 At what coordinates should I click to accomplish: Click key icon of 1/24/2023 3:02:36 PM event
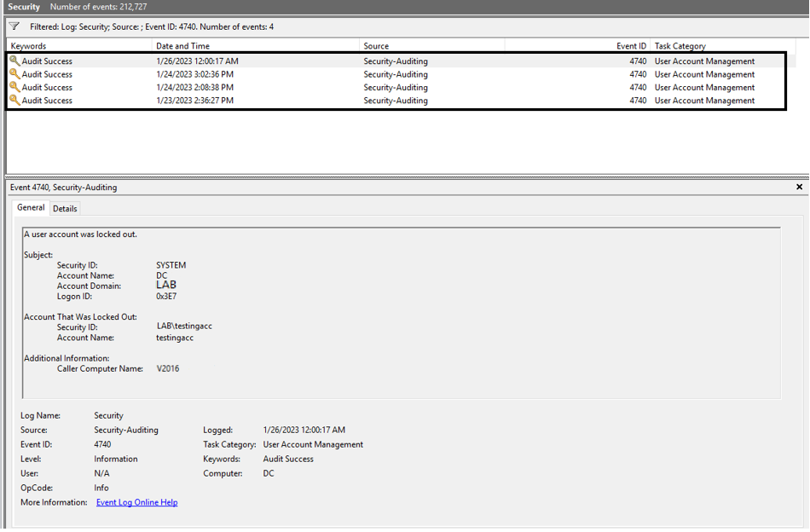(15, 74)
